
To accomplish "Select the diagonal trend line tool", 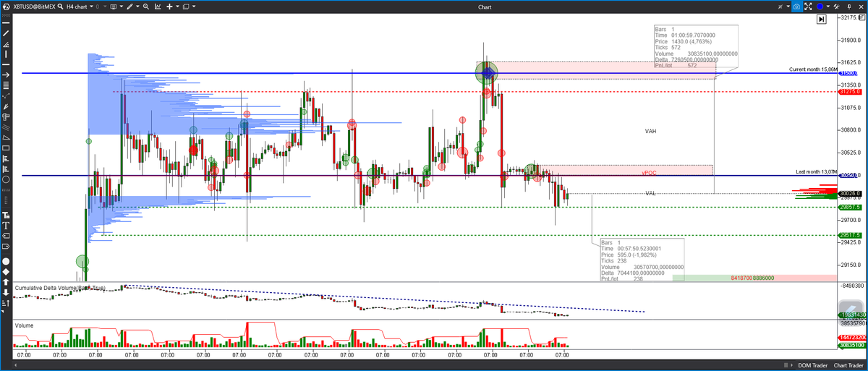I will click(6, 33).
